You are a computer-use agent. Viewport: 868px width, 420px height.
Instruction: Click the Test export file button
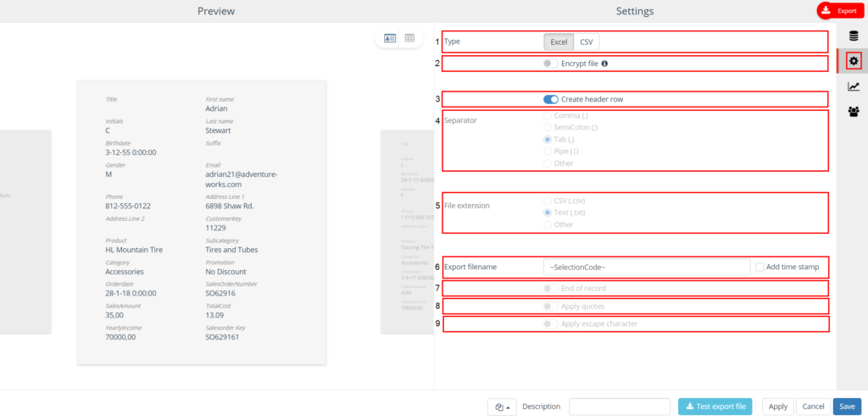[715, 406]
